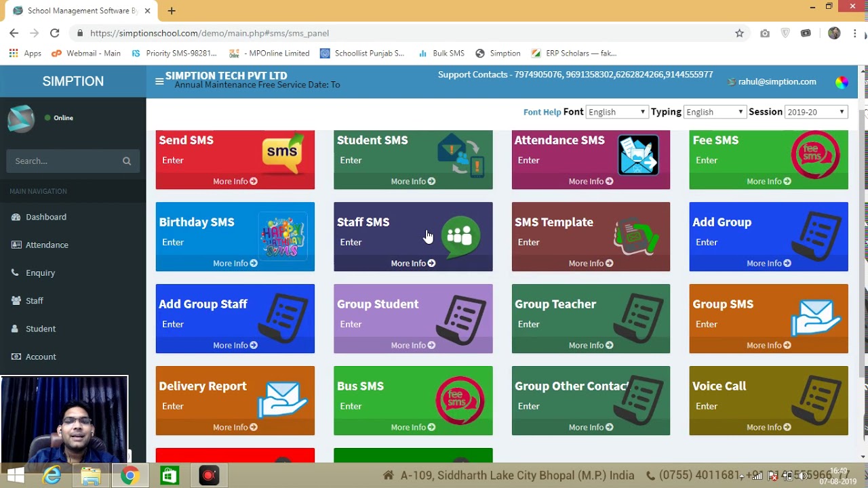868x488 pixels.
Task: Click More Info on SMS Template card
Action: tap(591, 264)
